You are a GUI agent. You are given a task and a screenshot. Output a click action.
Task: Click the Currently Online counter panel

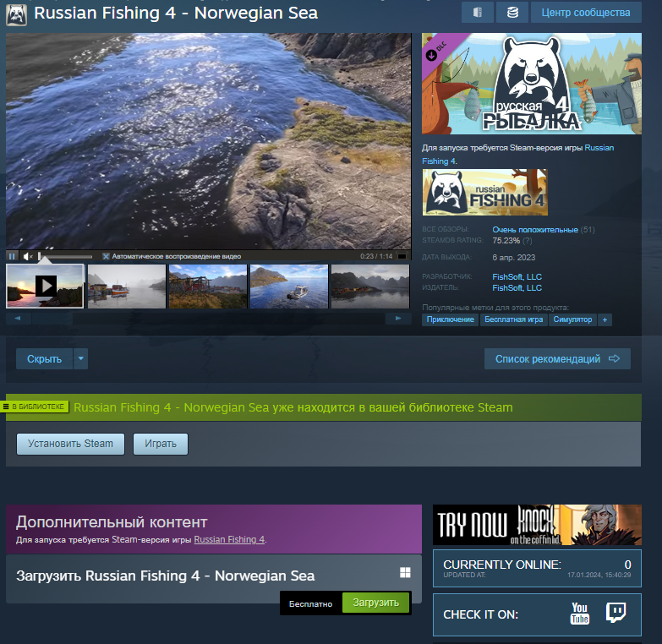click(537, 569)
